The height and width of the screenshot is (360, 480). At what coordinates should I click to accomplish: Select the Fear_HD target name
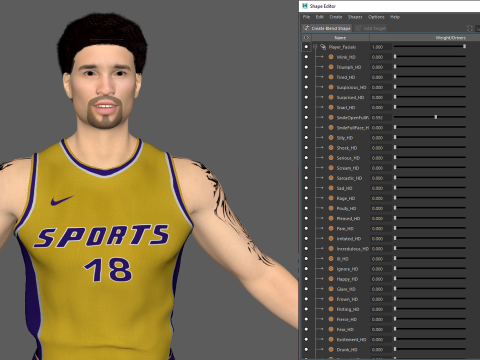(345, 330)
